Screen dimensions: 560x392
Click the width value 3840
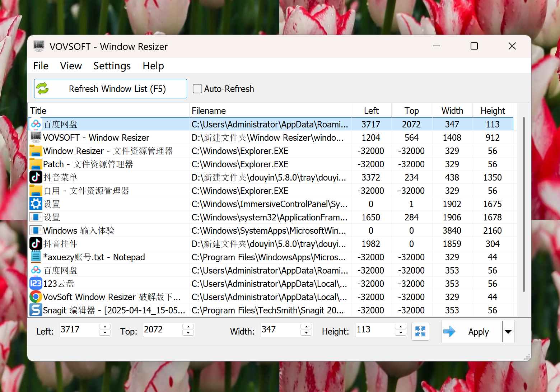(x=452, y=230)
